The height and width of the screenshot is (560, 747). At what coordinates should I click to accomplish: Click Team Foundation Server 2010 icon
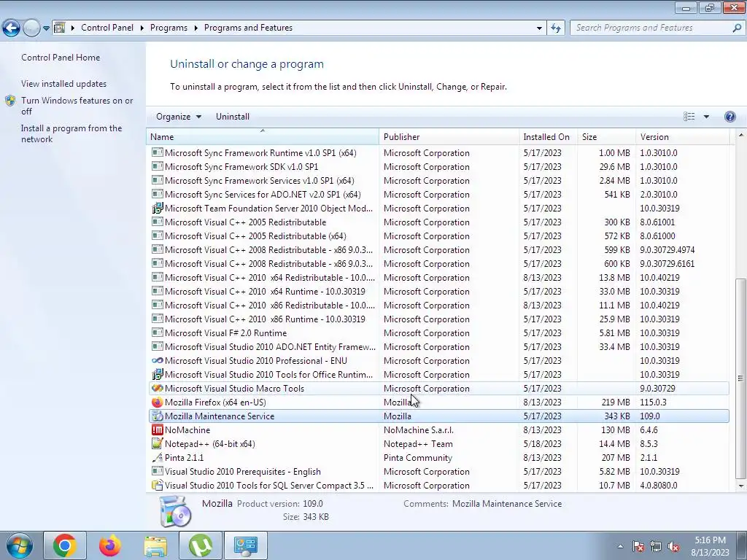[158, 208]
